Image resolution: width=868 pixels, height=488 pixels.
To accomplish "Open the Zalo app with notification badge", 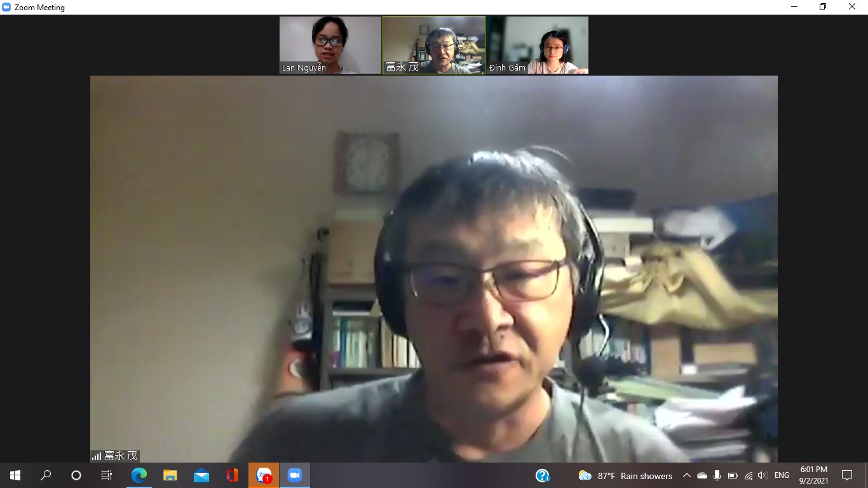I will pyautogui.click(x=264, y=475).
